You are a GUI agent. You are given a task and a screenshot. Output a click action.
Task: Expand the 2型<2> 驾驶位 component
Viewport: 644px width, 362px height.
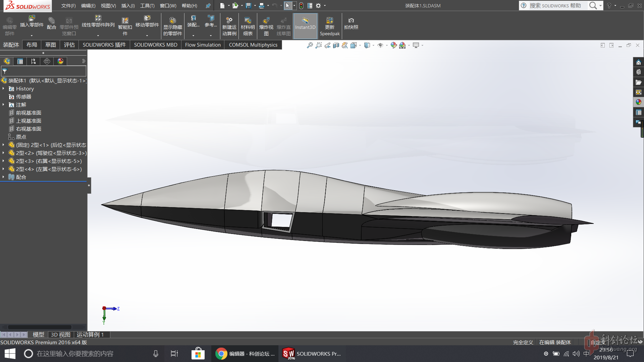click(3, 153)
